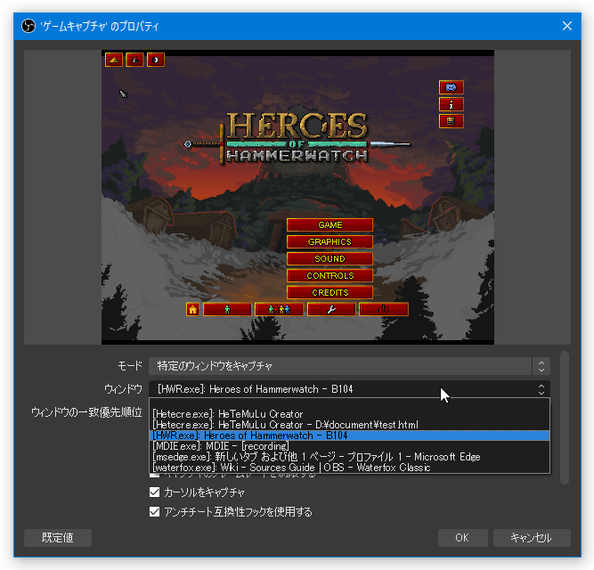Image resolution: width=594 pixels, height=570 pixels.
Task: Select the waterfox.exe Waterfox Classic entry
Action: click(350, 467)
